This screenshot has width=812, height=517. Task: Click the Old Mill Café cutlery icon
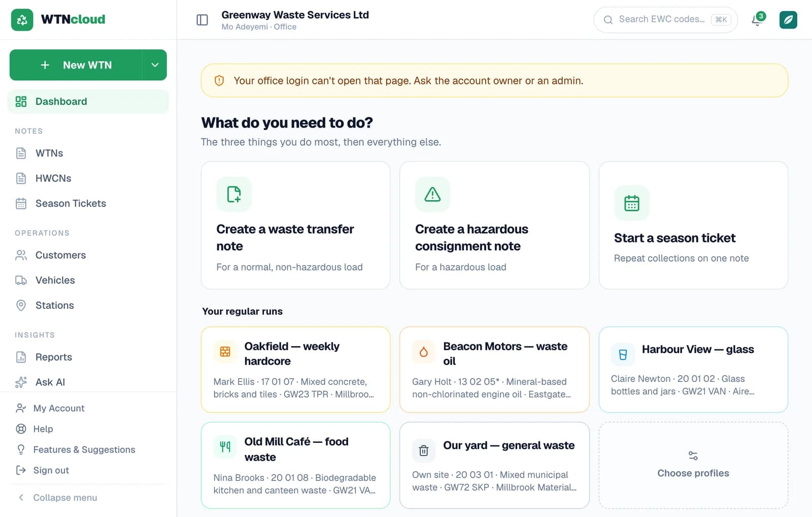(225, 447)
